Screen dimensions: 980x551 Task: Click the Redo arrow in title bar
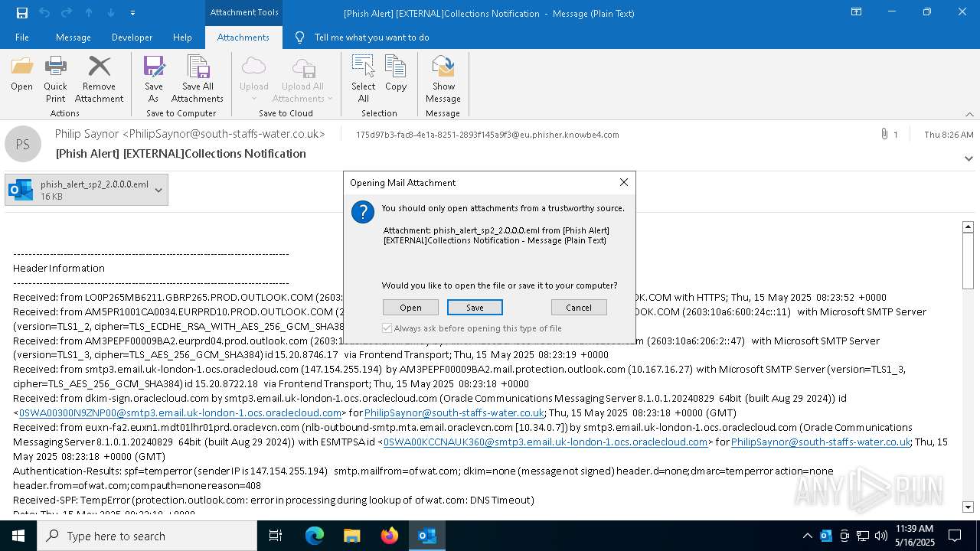pyautogui.click(x=67, y=13)
